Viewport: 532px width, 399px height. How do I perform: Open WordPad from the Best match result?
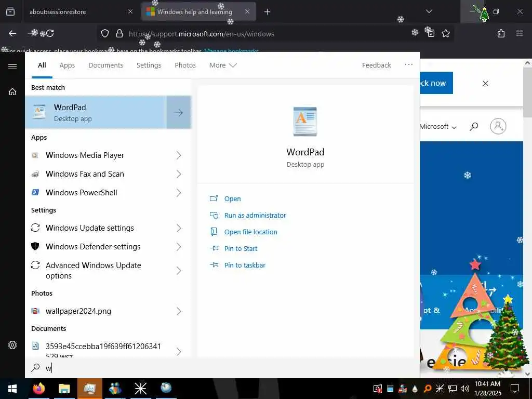point(96,112)
